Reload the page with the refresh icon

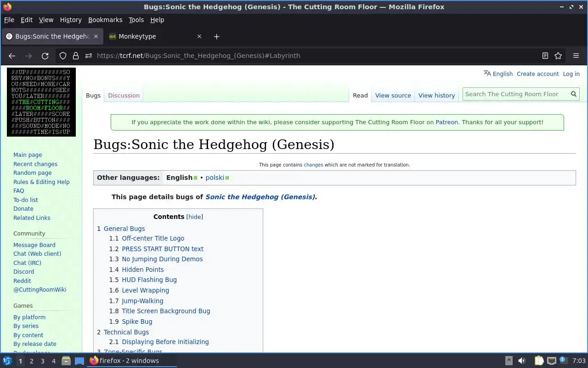tap(45, 56)
